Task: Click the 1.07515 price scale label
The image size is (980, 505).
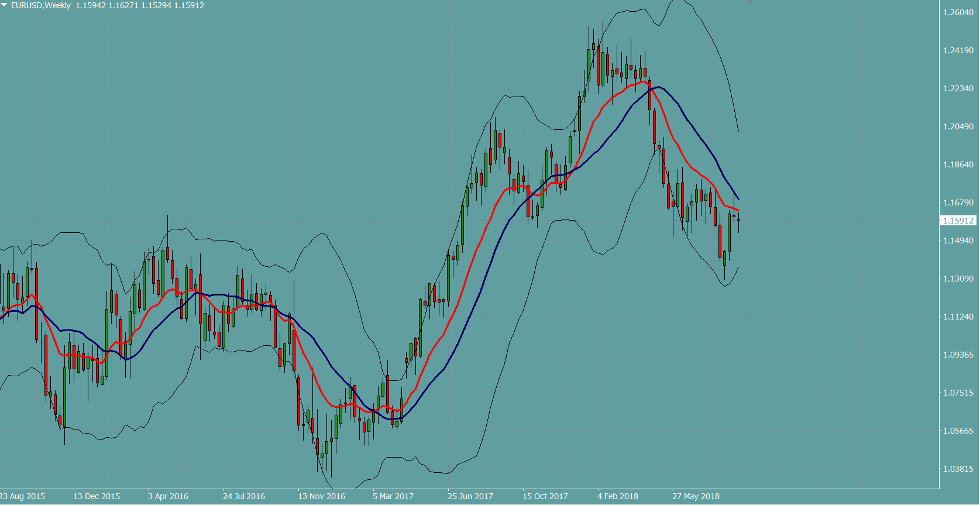Action: 958,393
